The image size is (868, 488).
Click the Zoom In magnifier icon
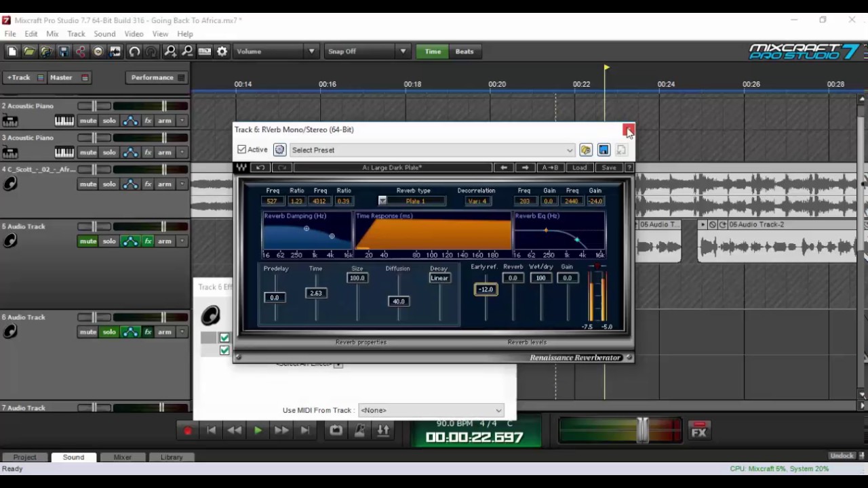[170, 52]
